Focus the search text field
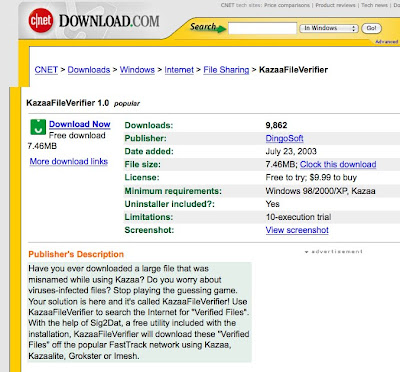Screen dimensions: 400x372 pyautogui.click(x=262, y=28)
